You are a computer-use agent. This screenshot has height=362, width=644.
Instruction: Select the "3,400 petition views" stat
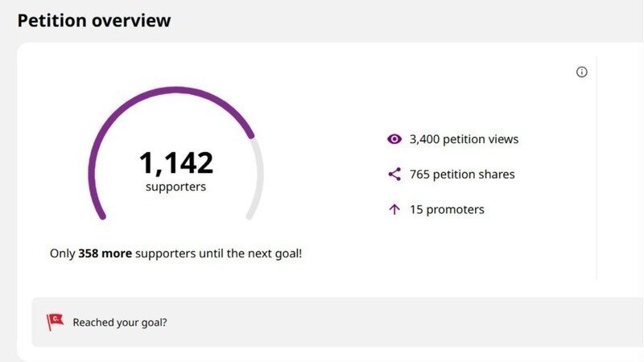pos(464,139)
